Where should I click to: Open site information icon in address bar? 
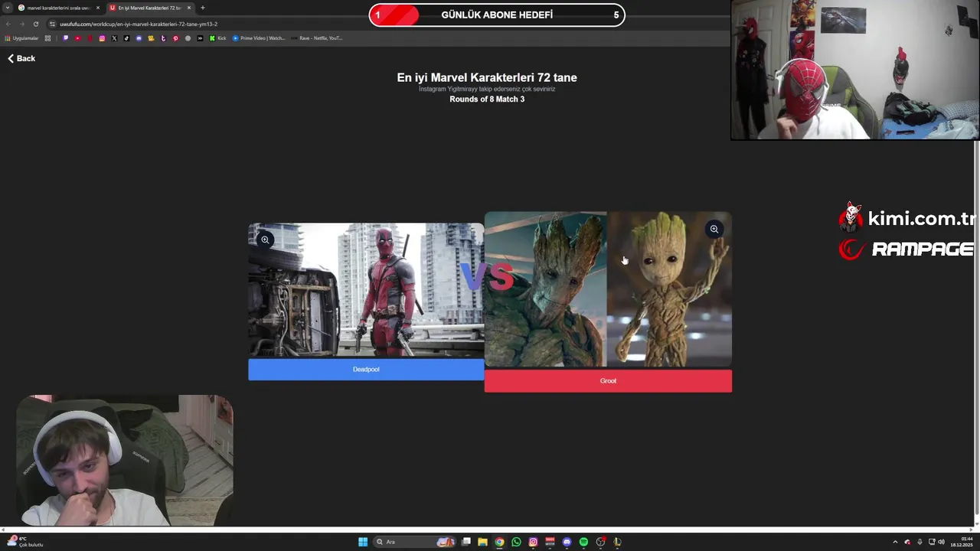pyautogui.click(x=52, y=24)
